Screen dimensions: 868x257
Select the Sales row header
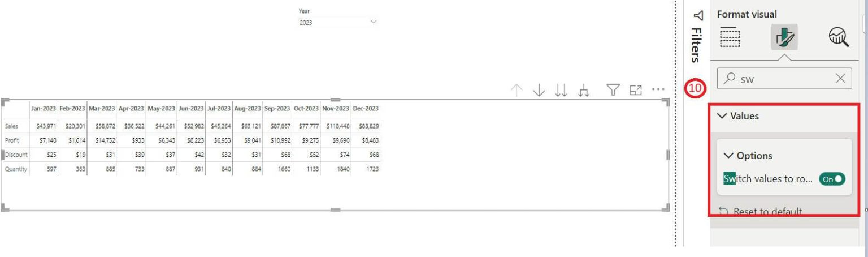pos(11,126)
